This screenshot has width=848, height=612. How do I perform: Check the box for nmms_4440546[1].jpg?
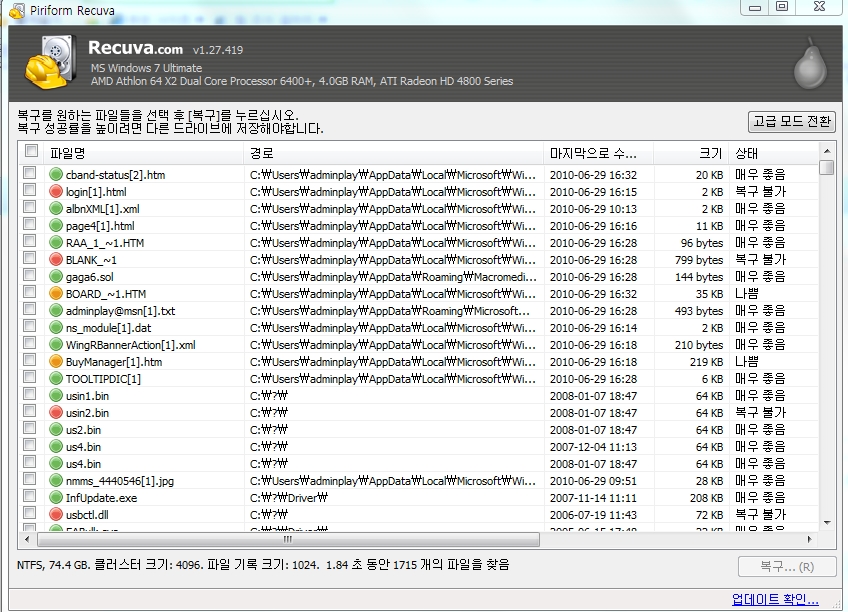coord(31,481)
